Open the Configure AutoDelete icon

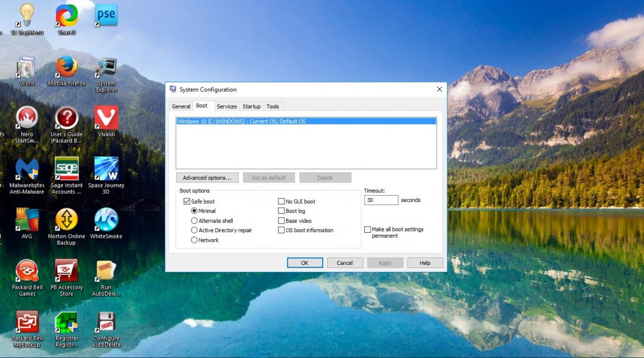[x=106, y=329]
